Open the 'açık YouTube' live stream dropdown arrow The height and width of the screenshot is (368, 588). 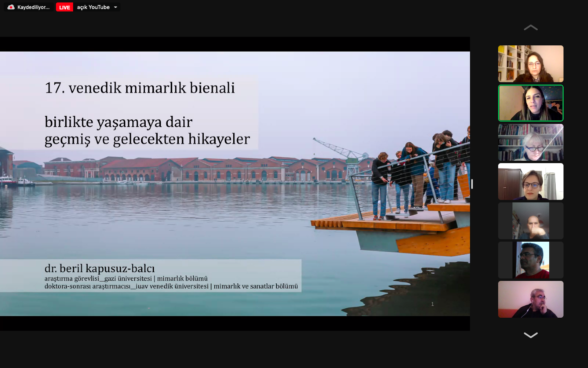click(116, 7)
